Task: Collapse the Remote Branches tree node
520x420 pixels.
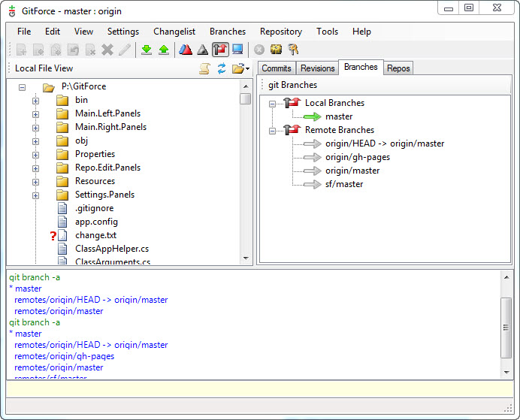Action: [x=272, y=131]
